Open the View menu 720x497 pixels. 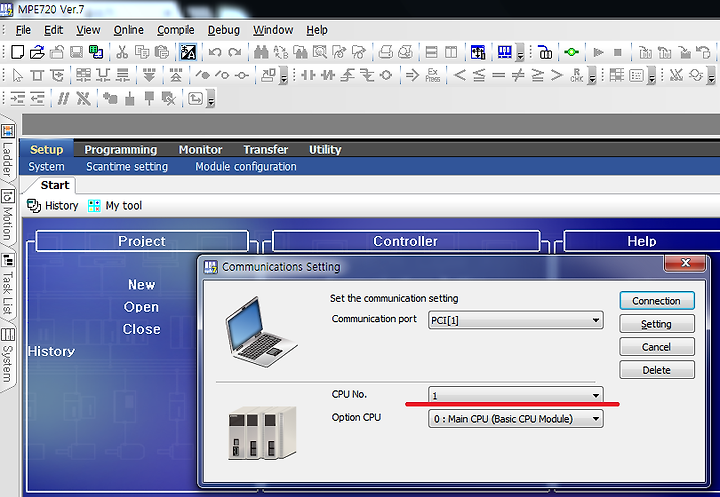[x=88, y=30]
